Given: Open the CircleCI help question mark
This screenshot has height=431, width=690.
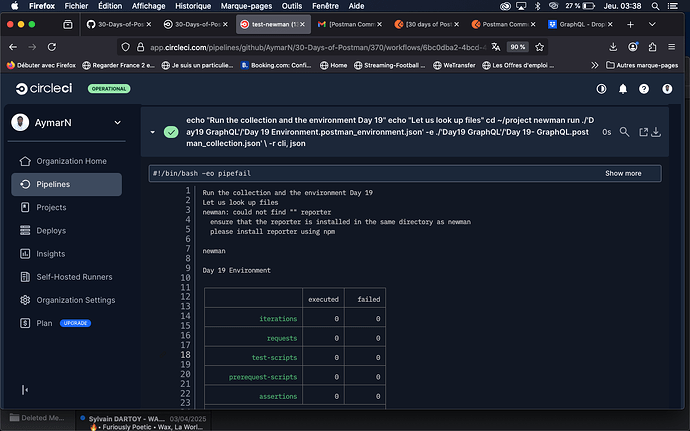Looking at the screenshot, I should pos(644,89).
